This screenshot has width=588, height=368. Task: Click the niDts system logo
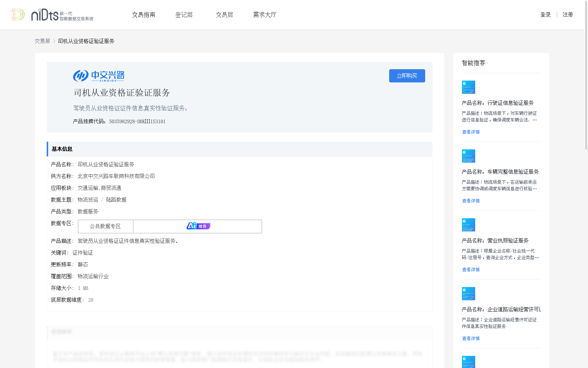tap(62, 15)
